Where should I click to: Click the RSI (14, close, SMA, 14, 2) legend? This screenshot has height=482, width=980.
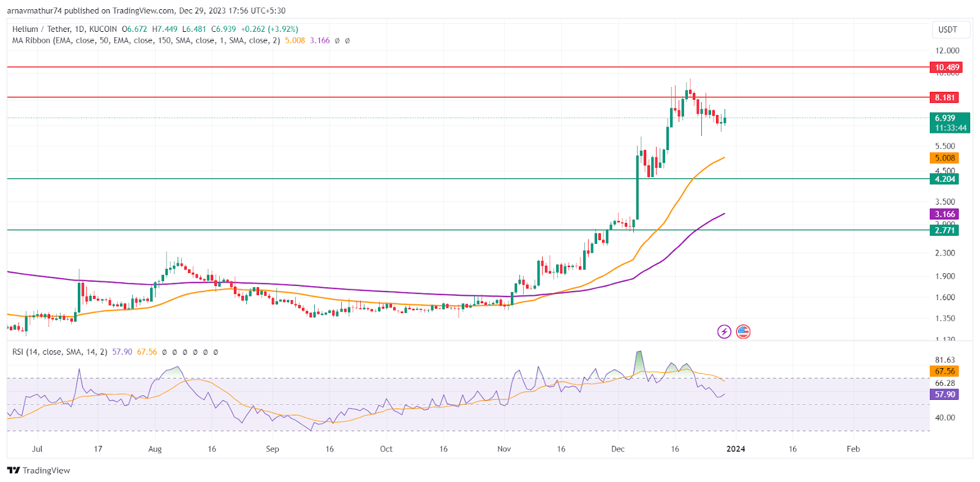60,352
